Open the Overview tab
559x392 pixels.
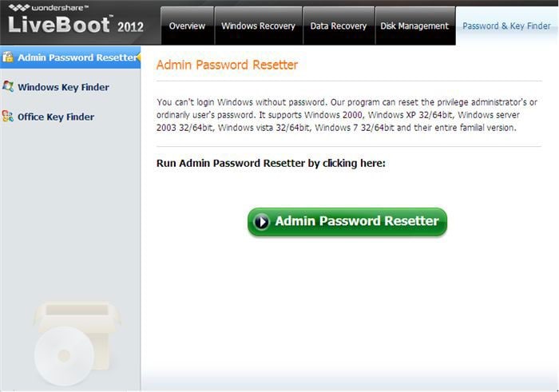click(x=188, y=26)
